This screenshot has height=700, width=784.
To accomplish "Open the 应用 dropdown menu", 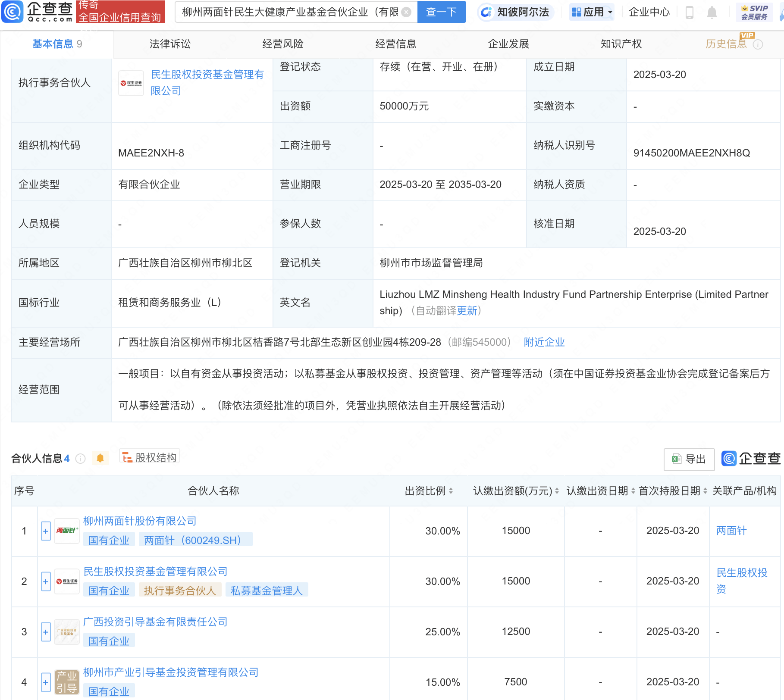I will (592, 12).
